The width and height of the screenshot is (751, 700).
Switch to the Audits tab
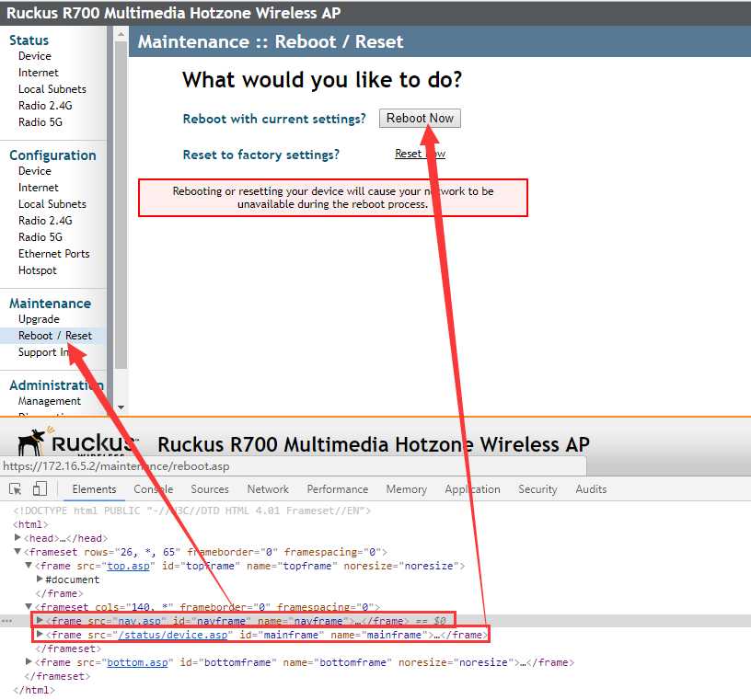591,488
